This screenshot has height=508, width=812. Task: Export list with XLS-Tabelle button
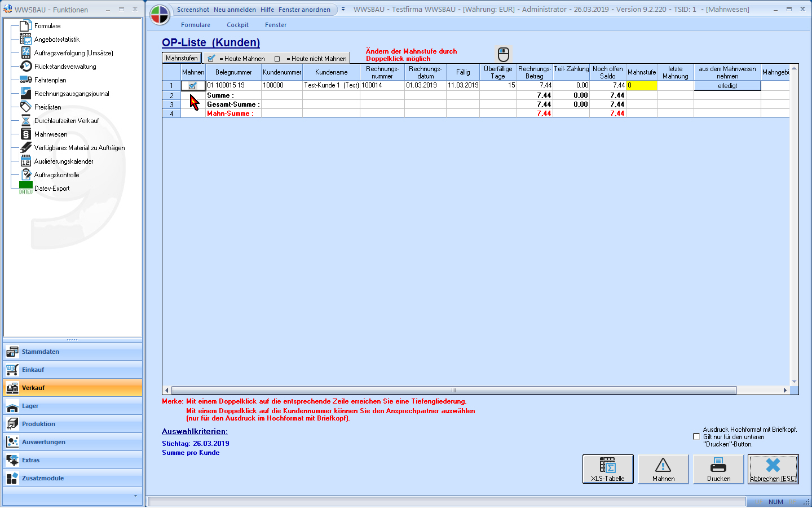607,469
